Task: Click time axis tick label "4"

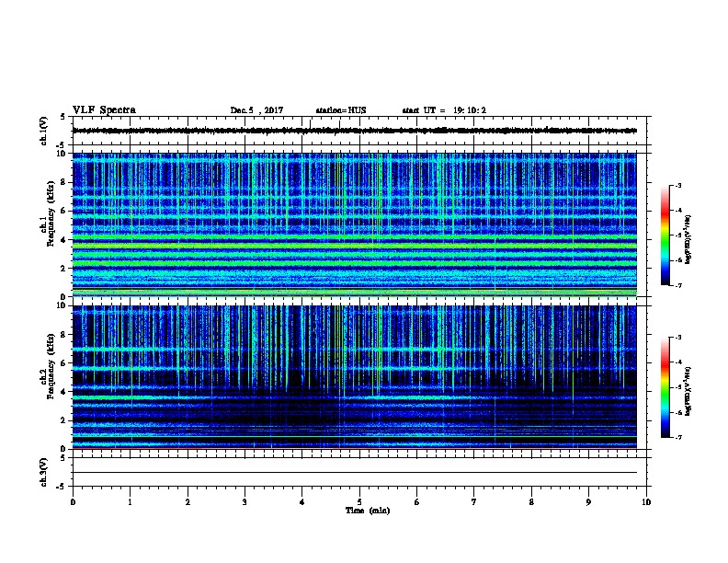Action: (302, 502)
